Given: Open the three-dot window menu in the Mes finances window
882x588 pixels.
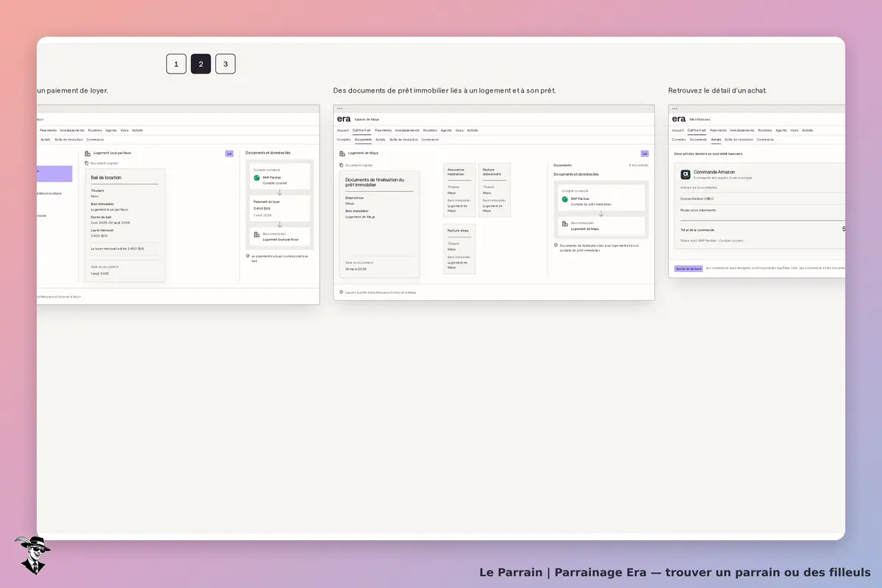Looking at the screenshot, I should [675, 109].
